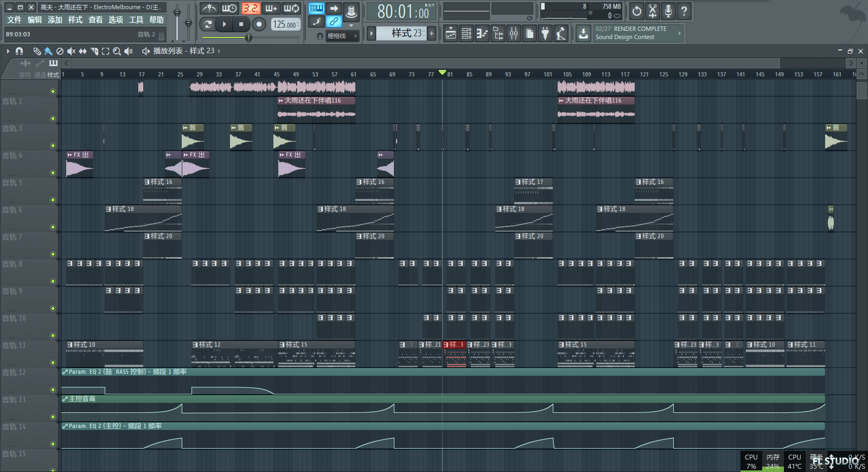Mute 音轨 12 with its green LED
Viewport: 868px width, 472px height.
coord(53,390)
